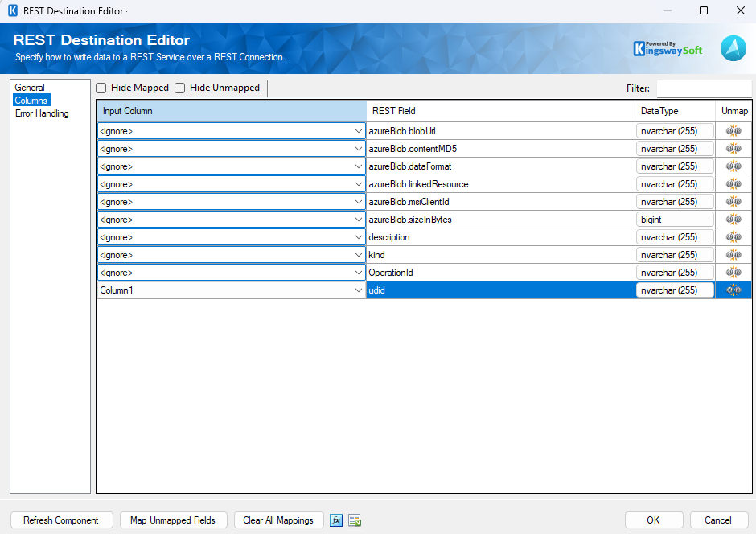Click into the Filter text box
This screenshot has height=534, width=756.
pos(704,88)
